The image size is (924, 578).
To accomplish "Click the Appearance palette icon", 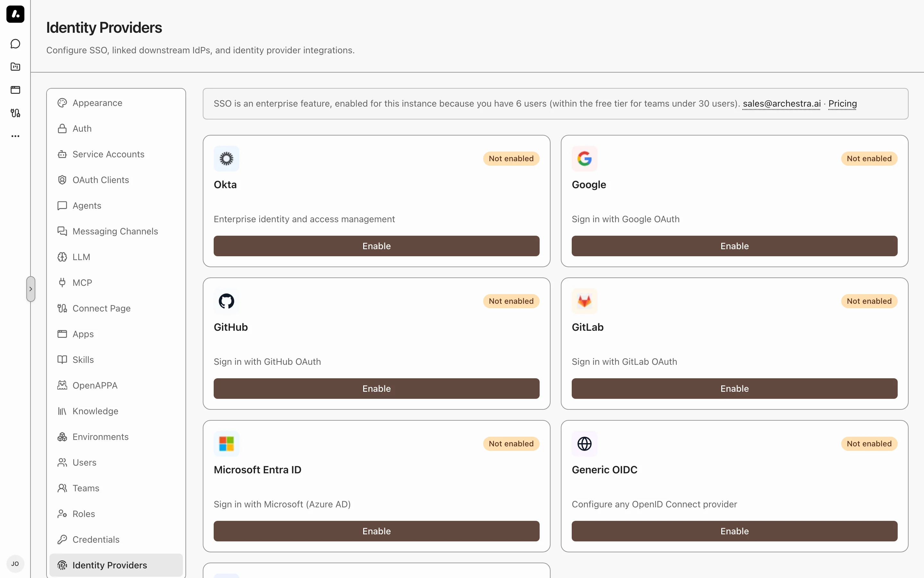I will coord(62,103).
